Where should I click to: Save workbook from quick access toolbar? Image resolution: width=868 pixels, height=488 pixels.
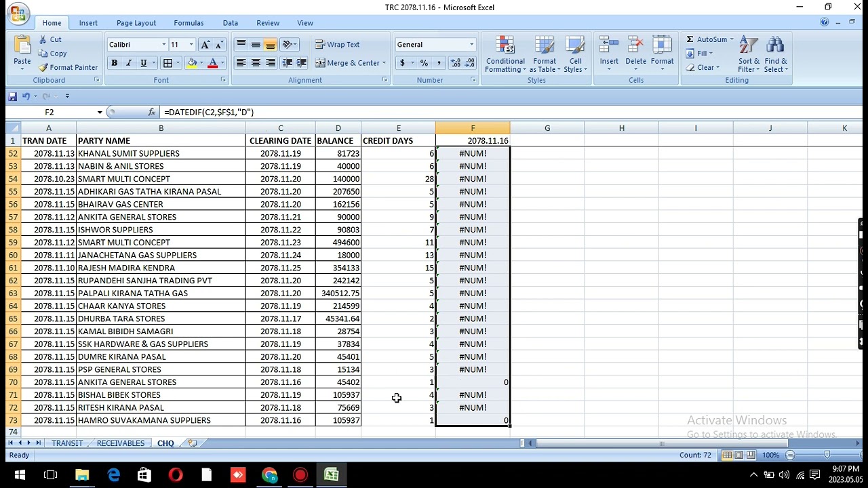pyautogui.click(x=12, y=96)
